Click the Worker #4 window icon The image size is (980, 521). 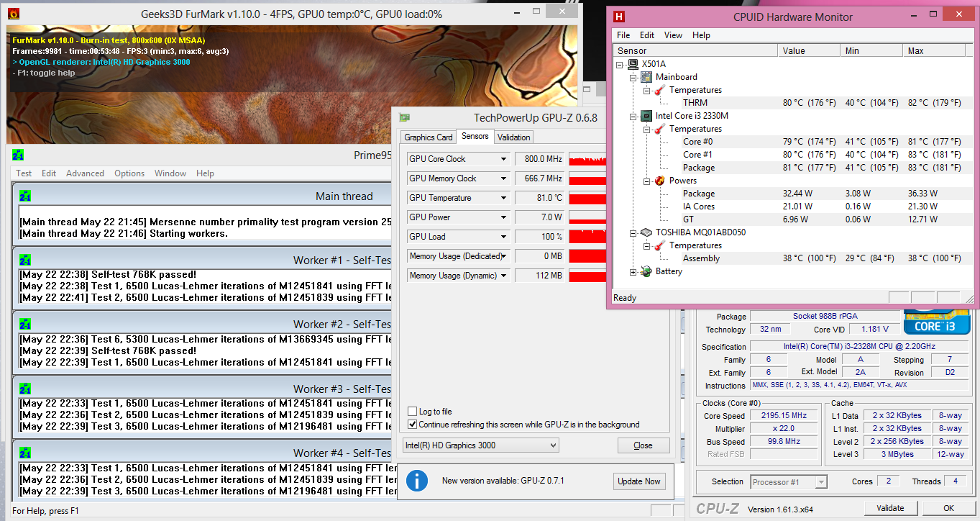[x=25, y=453]
